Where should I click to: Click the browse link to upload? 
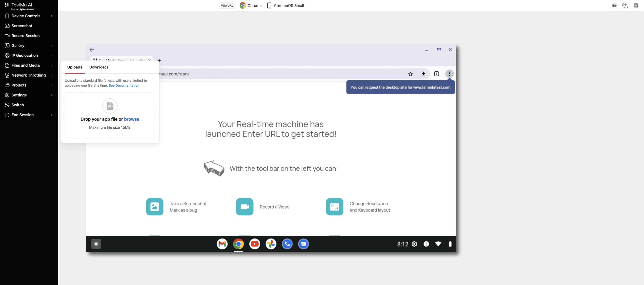point(131,119)
